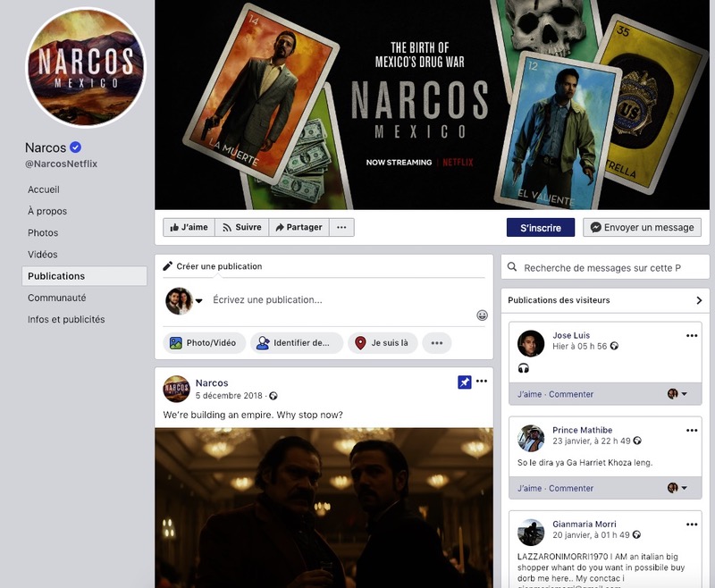The width and height of the screenshot is (715, 588).
Task: Expand Publications des visiteurs chevron
Action: (699, 301)
